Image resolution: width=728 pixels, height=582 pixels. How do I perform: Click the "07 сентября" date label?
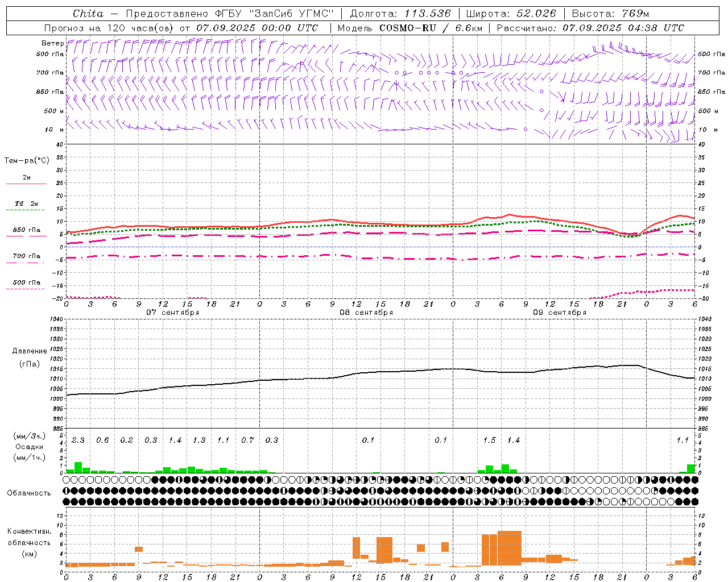[172, 313]
